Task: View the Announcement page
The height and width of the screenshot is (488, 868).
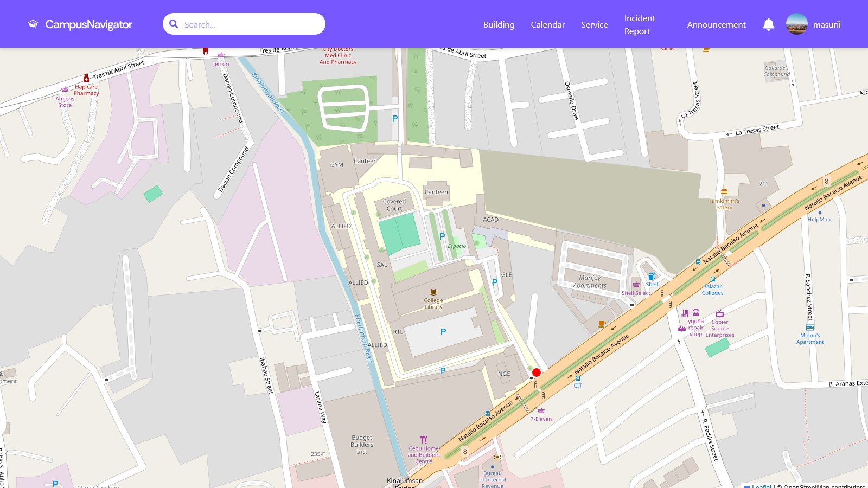Action: 716,24
